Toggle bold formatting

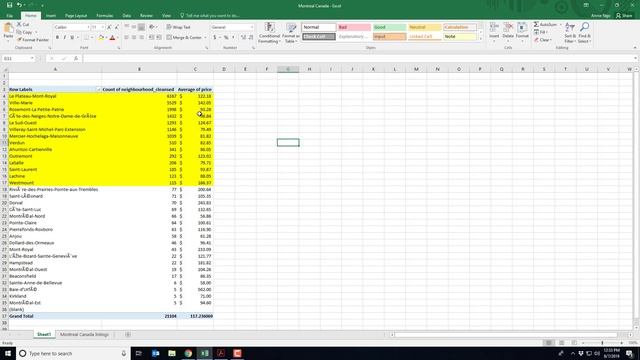(57, 38)
